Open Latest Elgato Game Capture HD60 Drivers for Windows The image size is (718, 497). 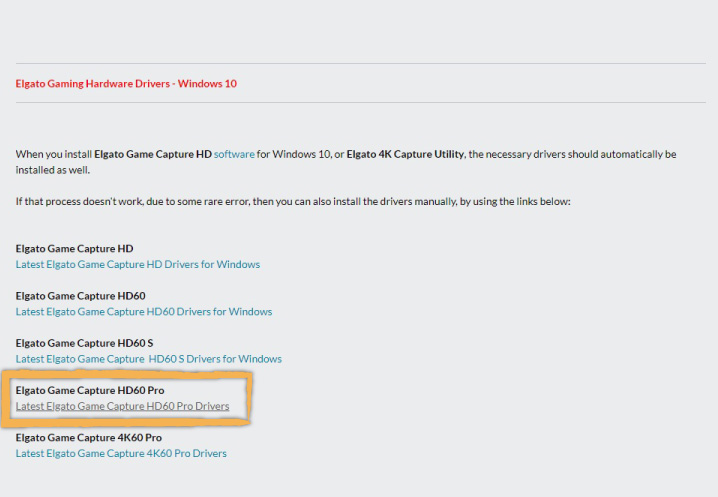144,312
